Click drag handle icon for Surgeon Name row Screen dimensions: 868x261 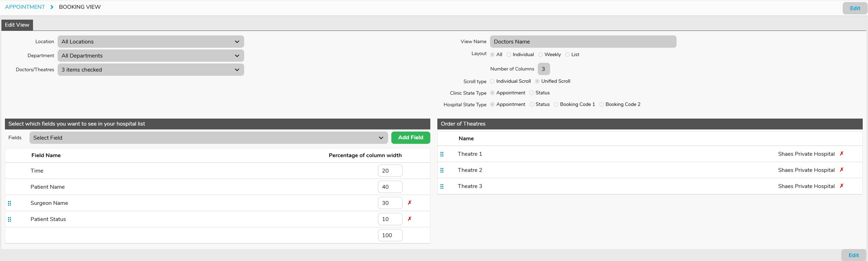coord(9,203)
